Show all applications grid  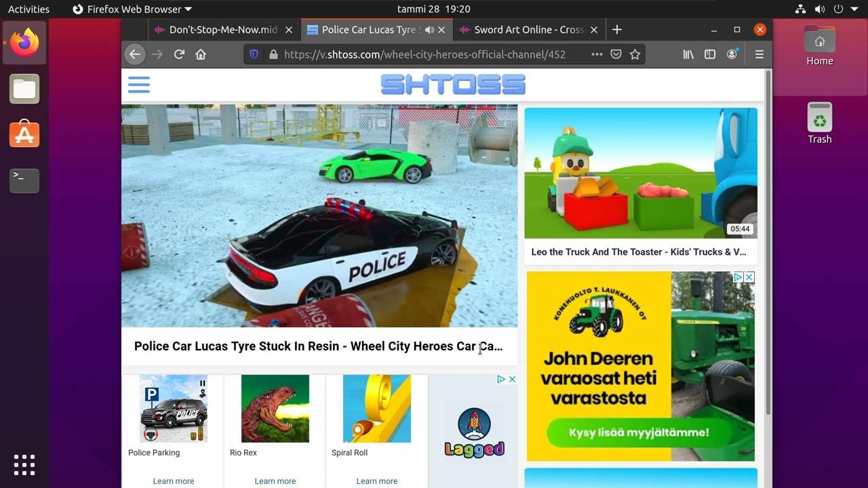pos(24,465)
